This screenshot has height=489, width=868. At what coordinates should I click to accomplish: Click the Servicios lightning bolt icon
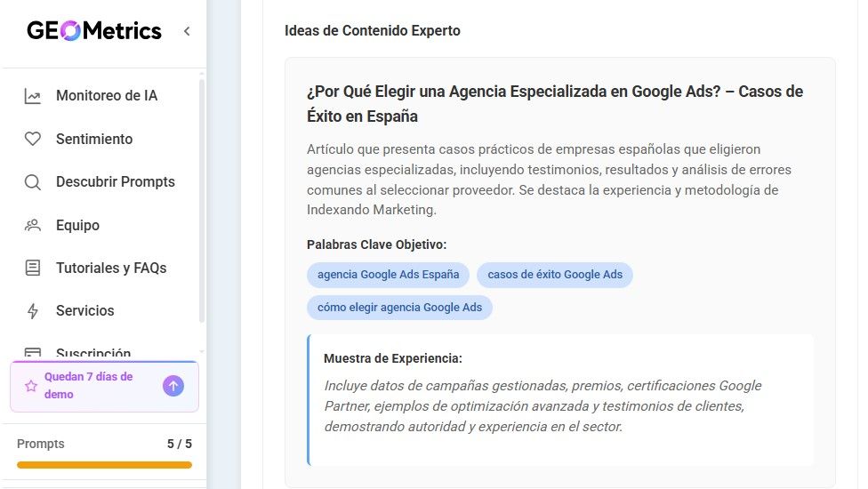(x=33, y=311)
